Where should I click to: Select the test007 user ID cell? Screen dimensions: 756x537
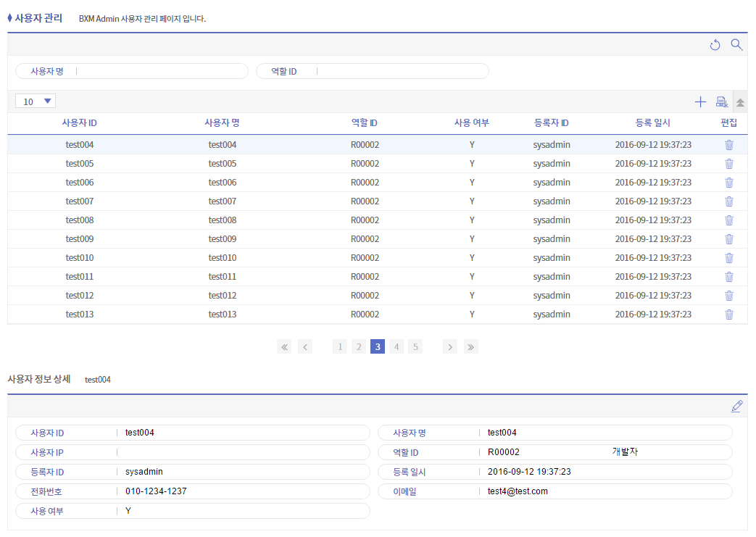[80, 201]
